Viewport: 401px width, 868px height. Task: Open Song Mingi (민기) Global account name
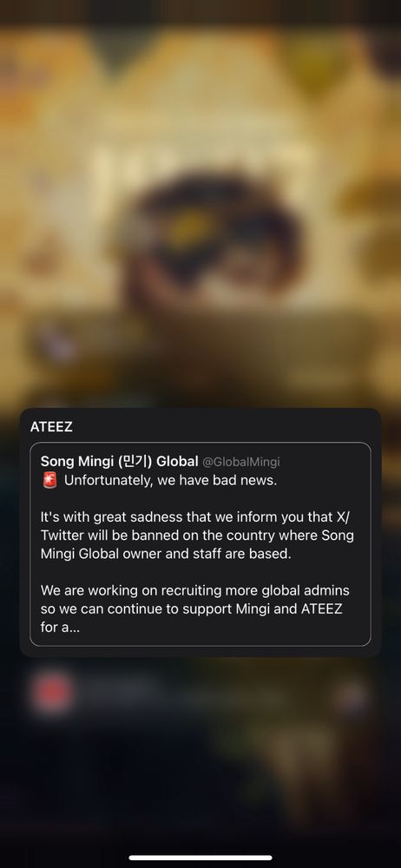tap(119, 461)
